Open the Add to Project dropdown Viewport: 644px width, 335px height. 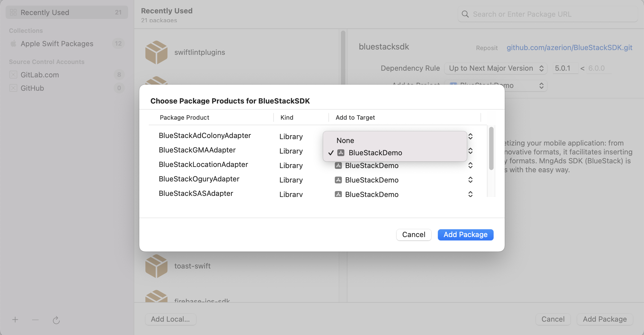[x=496, y=85]
